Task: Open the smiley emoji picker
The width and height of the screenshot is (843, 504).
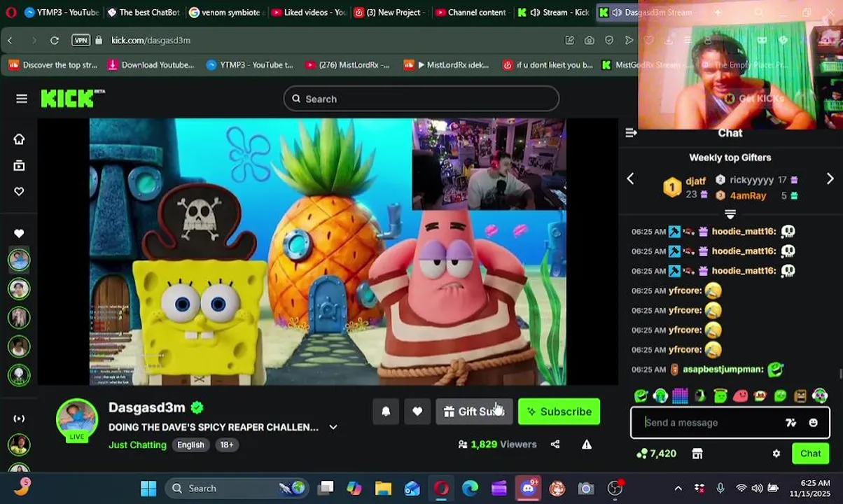Action: (x=813, y=422)
